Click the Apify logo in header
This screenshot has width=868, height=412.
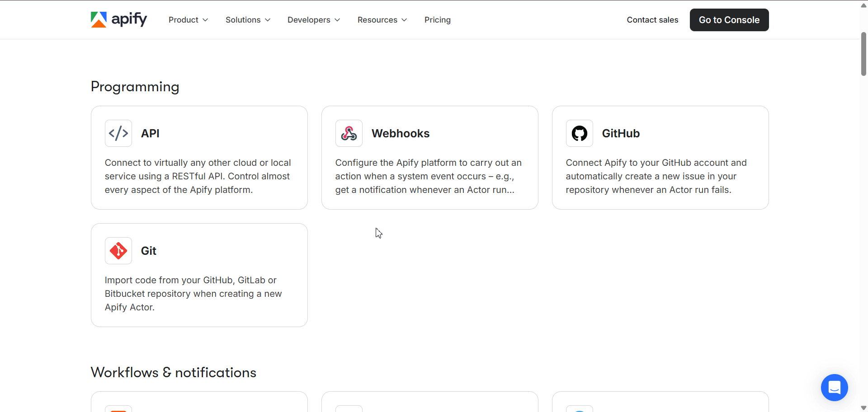(119, 19)
